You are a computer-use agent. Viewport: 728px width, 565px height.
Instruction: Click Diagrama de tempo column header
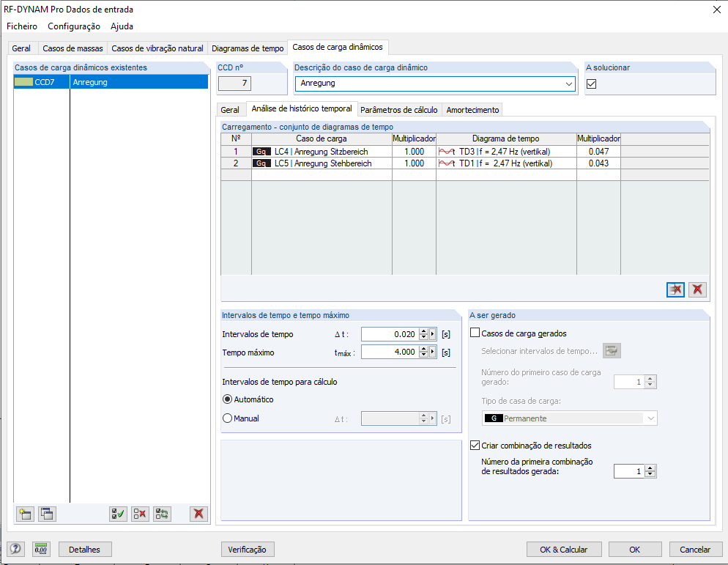pyautogui.click(x=506, y=139)
